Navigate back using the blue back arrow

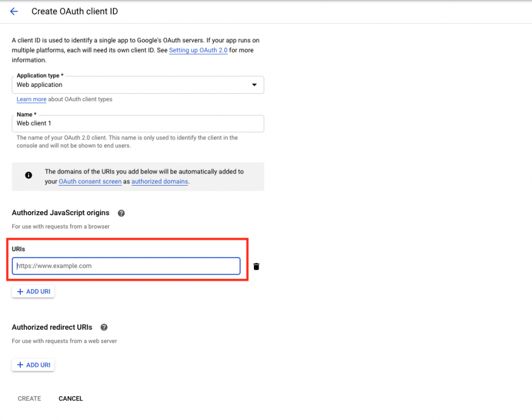coord(14,11)
